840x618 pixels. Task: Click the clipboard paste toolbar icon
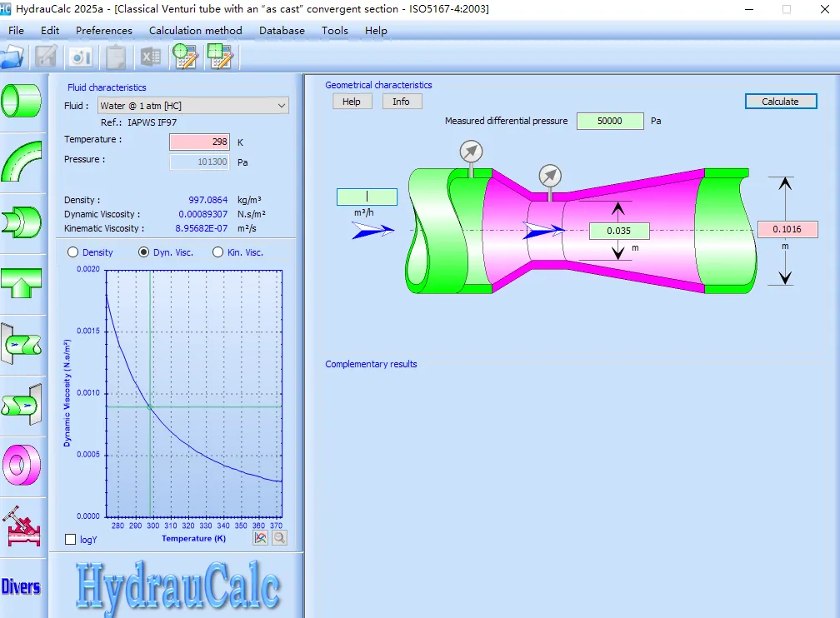tap(116, 57)
